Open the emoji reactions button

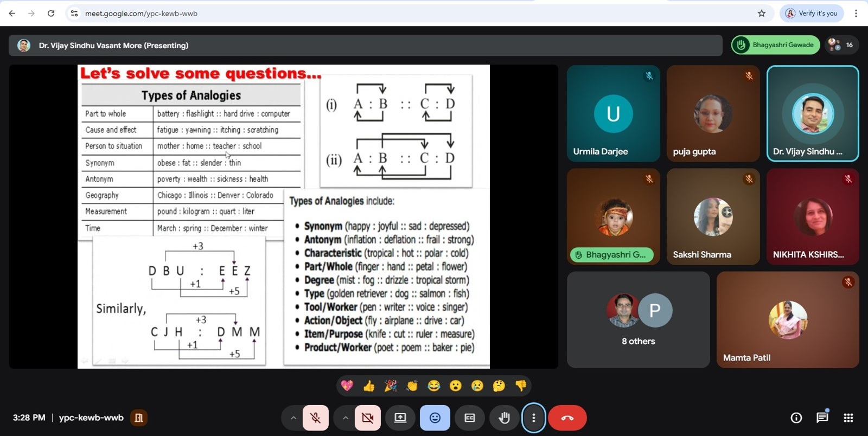pyautogui.click(x=435, y=418)
